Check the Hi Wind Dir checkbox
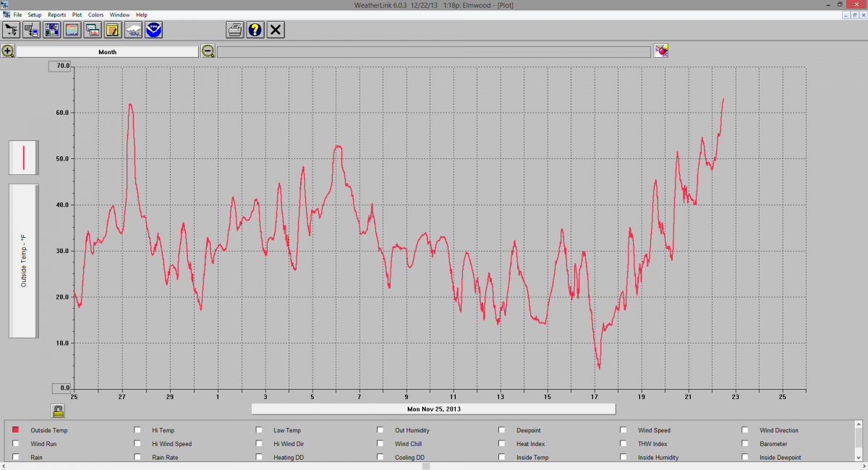868x470 pixels. point(259,444)
